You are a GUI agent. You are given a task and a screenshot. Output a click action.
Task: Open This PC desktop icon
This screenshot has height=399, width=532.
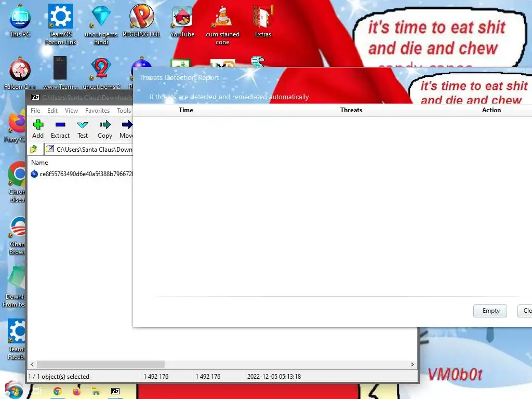pos(20,20)
